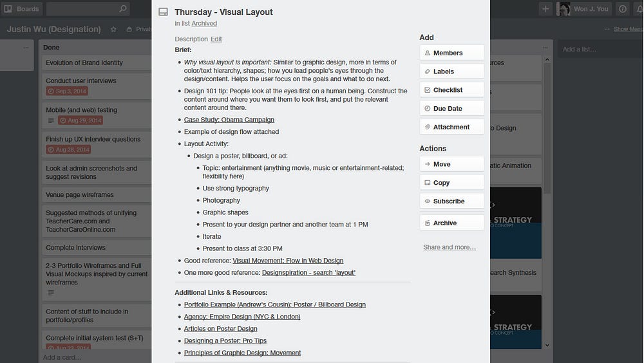The image size is (644, 363).
Task: Add a Checklist to the card
Action: coord(452,90)
